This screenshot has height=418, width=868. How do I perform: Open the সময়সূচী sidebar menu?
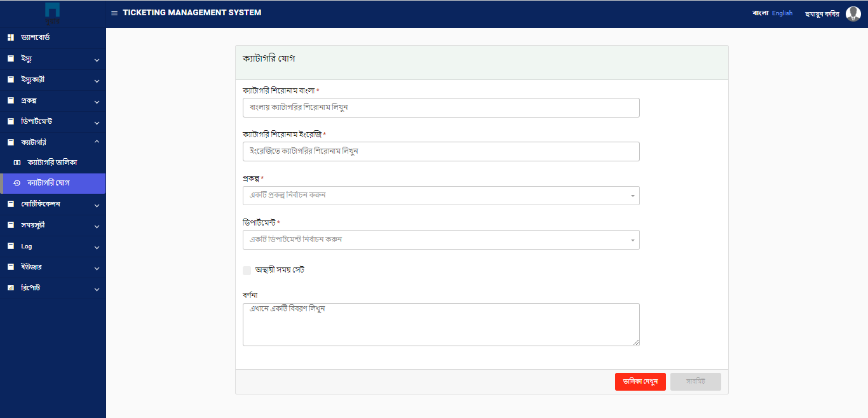point(53,226)
